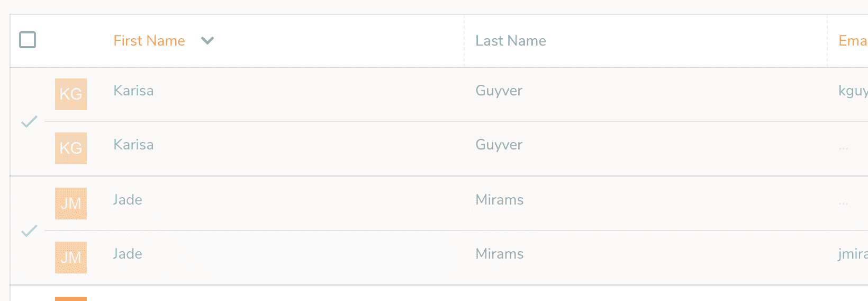Click the email starting with jmira
The height and width of the screenshot is (301, 868).
click(x=853, y=254)
